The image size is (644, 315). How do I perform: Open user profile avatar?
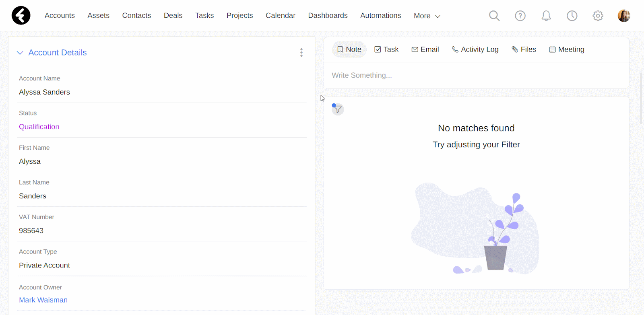pyautogui.click(x=624, y=16)
